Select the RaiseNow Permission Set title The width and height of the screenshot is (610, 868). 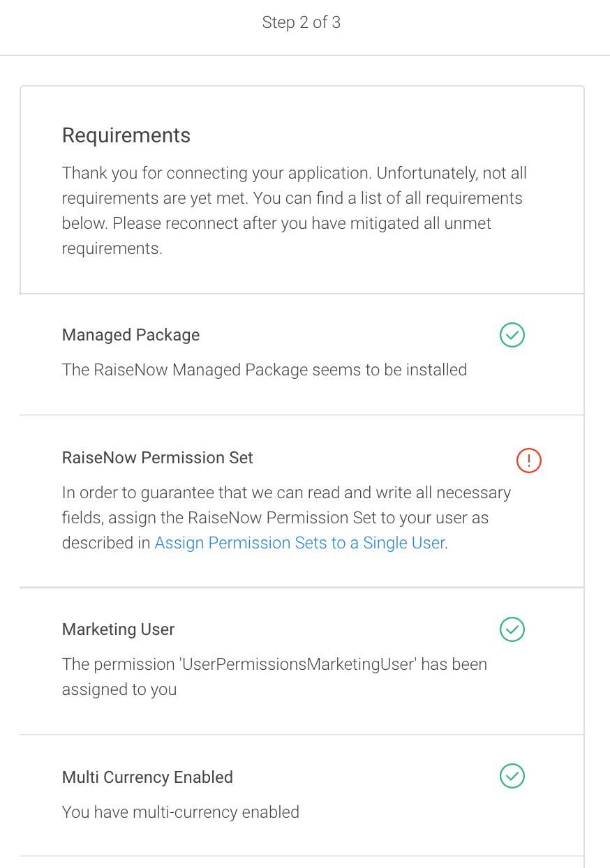click(x=158, y=458)
